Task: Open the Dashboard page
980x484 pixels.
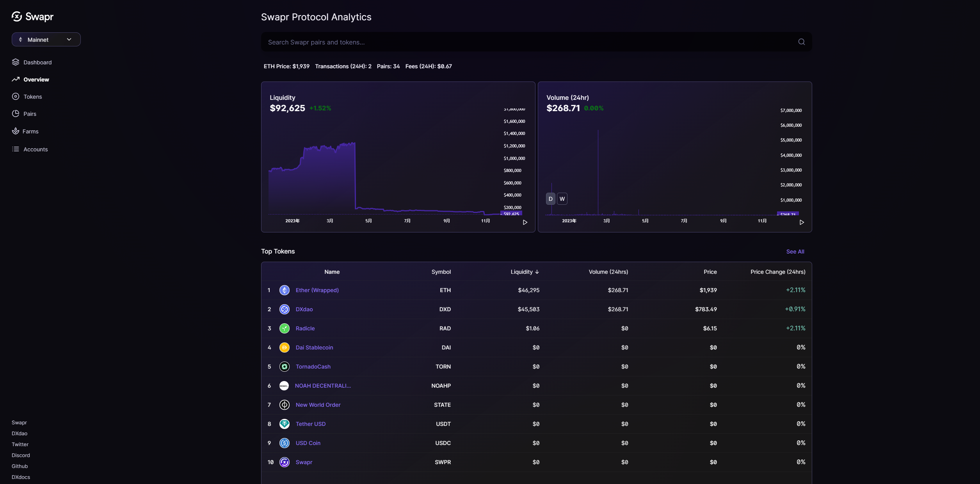Action: (x=37, y=62)
